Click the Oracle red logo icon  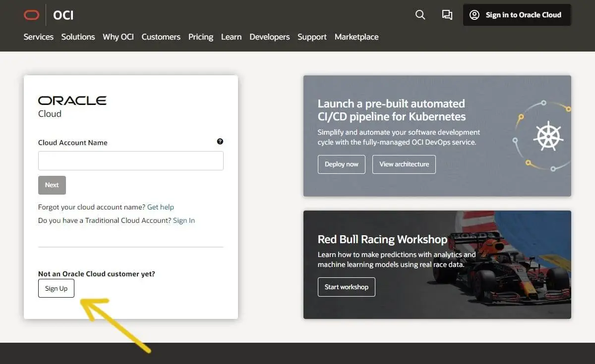click(x=31, y=15)
